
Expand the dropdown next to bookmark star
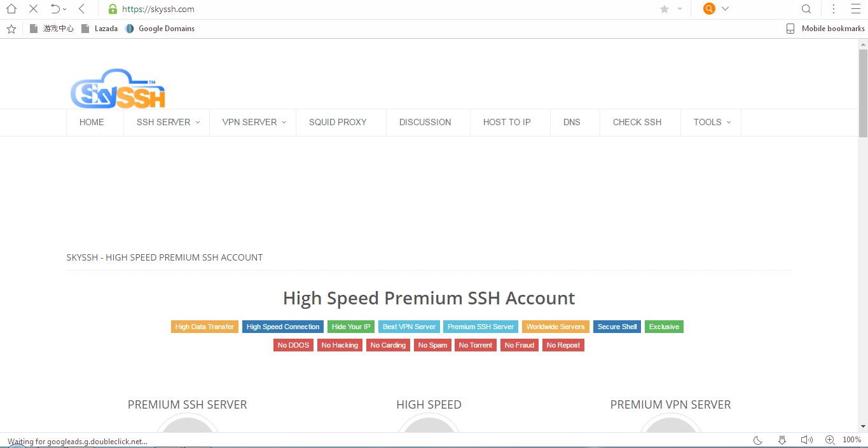coord(679,9)
